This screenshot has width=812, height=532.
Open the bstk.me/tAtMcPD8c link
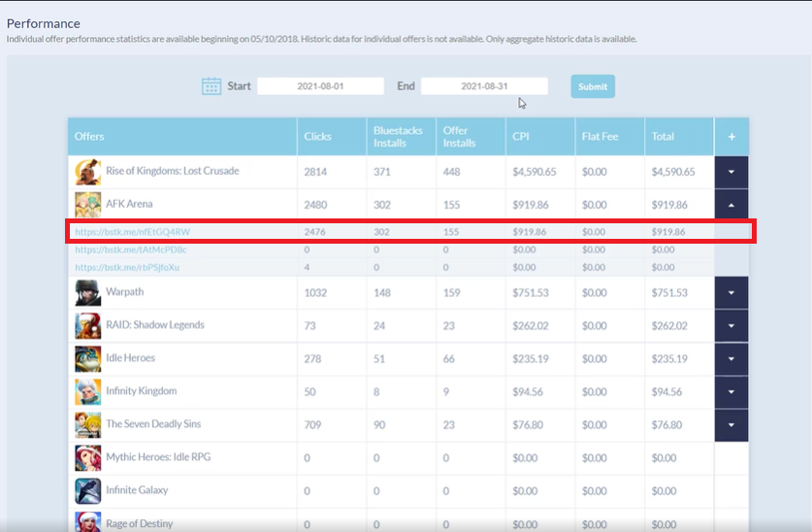click(131, 249)
